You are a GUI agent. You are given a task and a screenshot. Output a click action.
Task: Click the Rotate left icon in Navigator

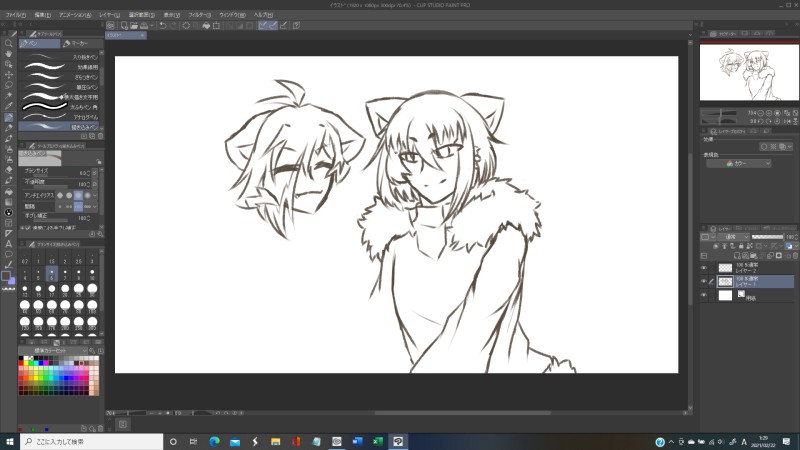tap(760, 121)
